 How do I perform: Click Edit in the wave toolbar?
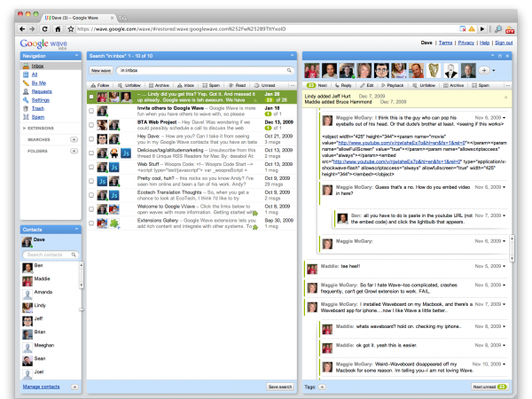click(367, 85)
